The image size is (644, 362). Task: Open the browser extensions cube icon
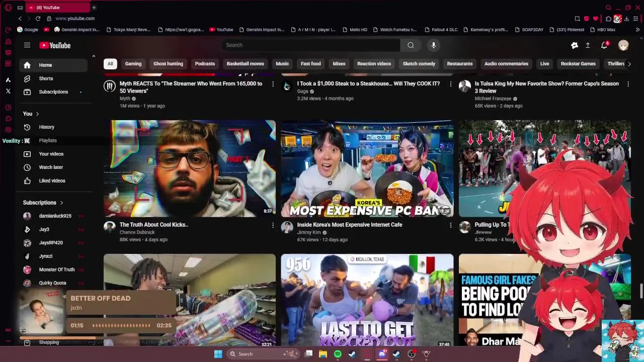pos(608,19)
